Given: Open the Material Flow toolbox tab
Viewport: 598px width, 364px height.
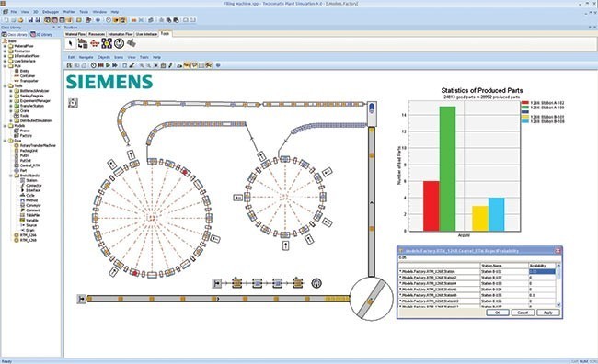Looking at the screenshot, I should 75,34.
